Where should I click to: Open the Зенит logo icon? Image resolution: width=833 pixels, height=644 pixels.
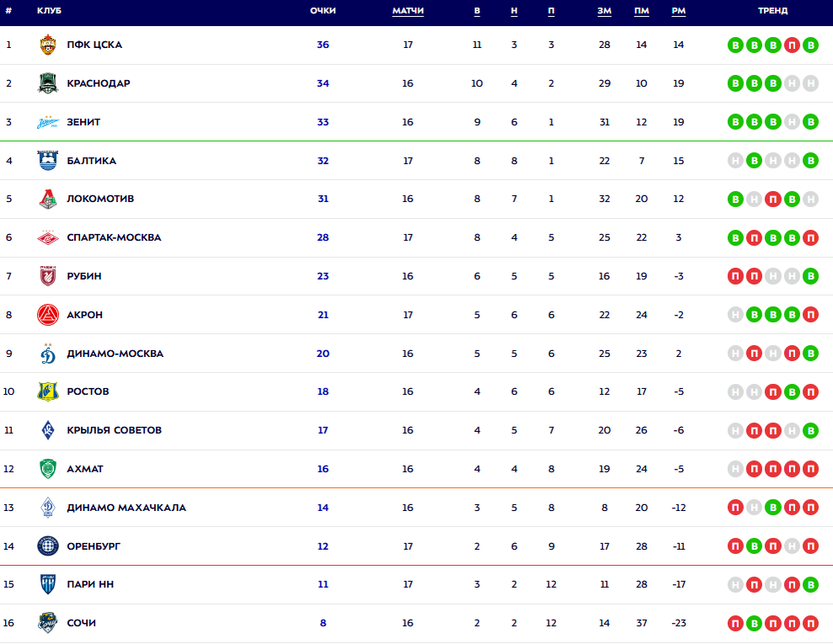48,122
